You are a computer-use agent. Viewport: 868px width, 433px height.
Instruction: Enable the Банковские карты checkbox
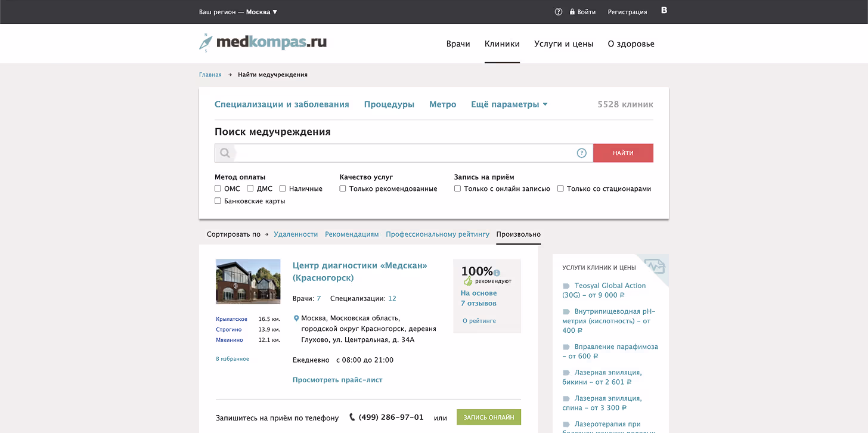(218, 201)
